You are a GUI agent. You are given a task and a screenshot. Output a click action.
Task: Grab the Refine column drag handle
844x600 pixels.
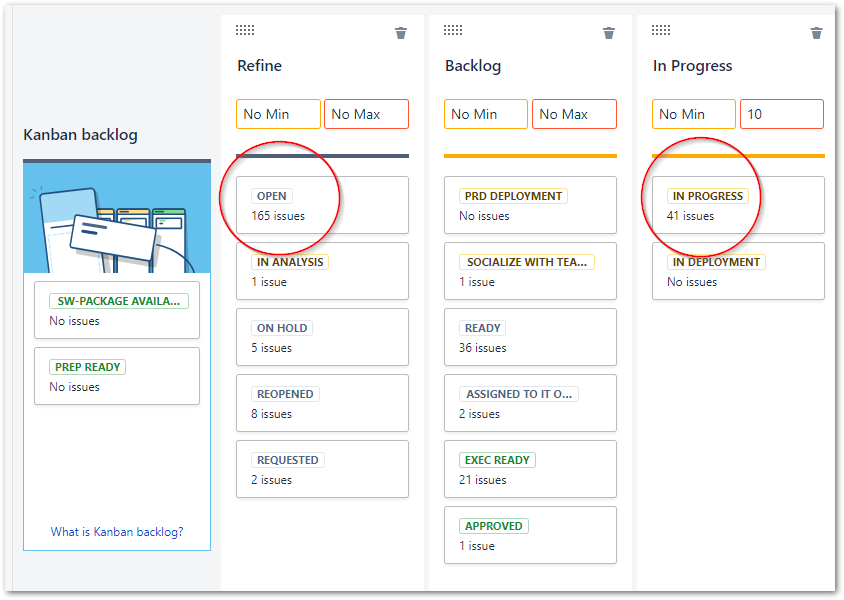[x=245, y=30]
